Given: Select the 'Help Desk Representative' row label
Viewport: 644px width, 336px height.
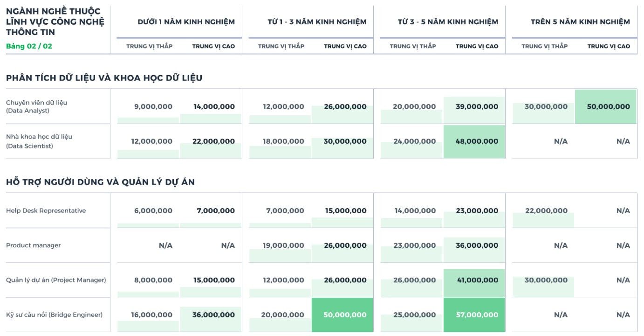Looking at the screenshot, I should click(46, 211).
